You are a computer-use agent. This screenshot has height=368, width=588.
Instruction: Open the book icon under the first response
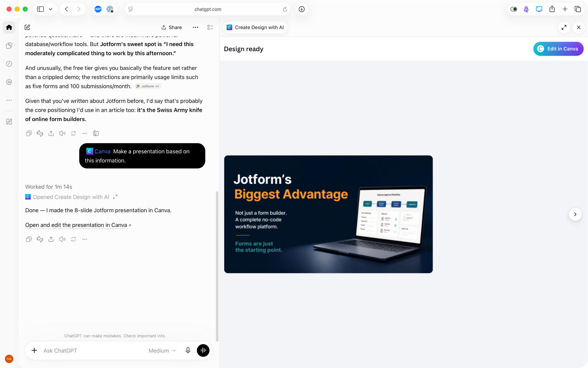[x=96, y=133]
